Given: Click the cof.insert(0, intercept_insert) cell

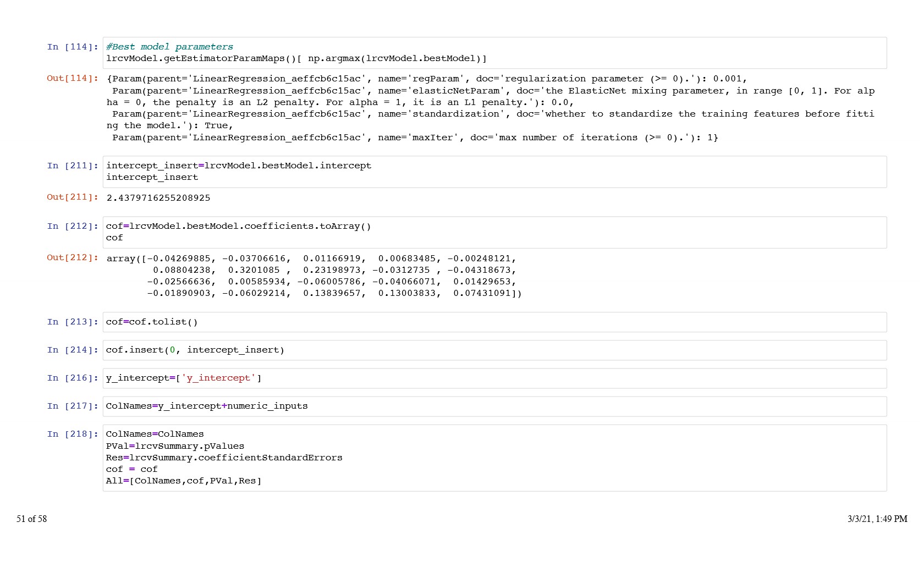Looking at the screenshot, I should click(x=494, y=350).
